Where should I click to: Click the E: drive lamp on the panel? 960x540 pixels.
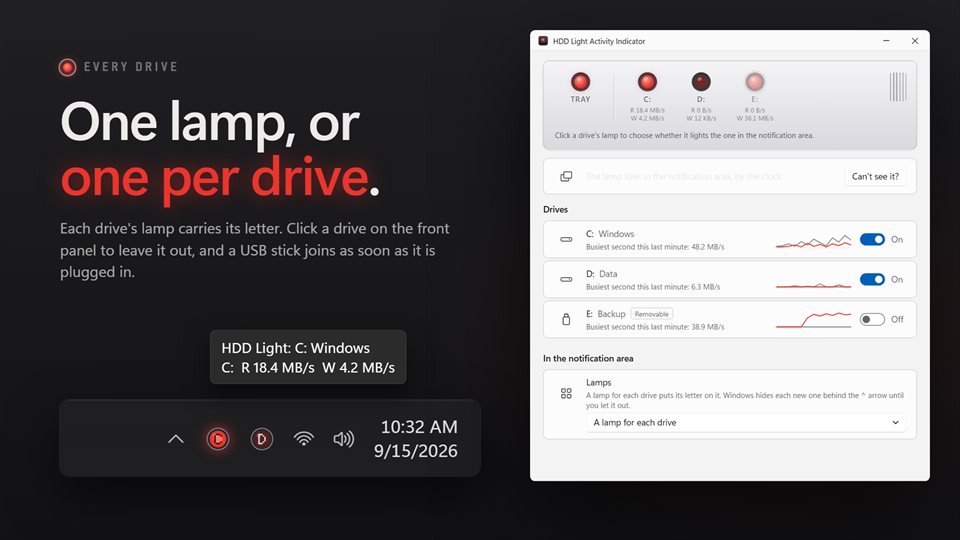coord(755,81)
